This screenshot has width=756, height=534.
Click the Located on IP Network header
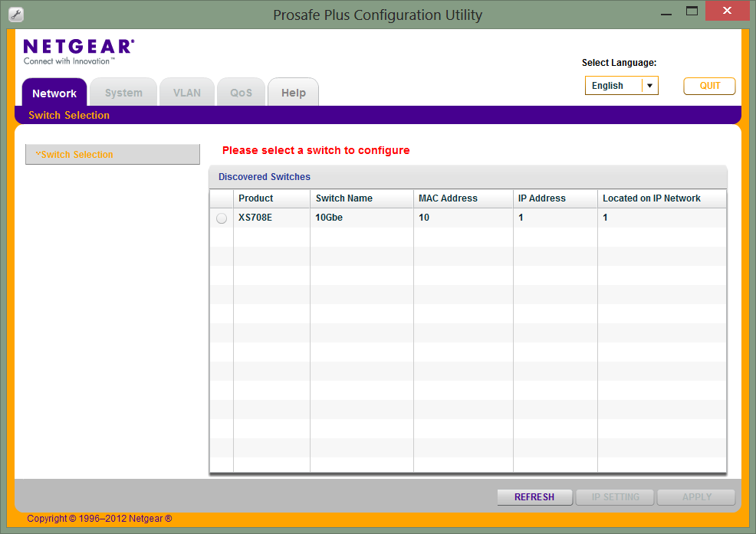click(x=662, y=198)
